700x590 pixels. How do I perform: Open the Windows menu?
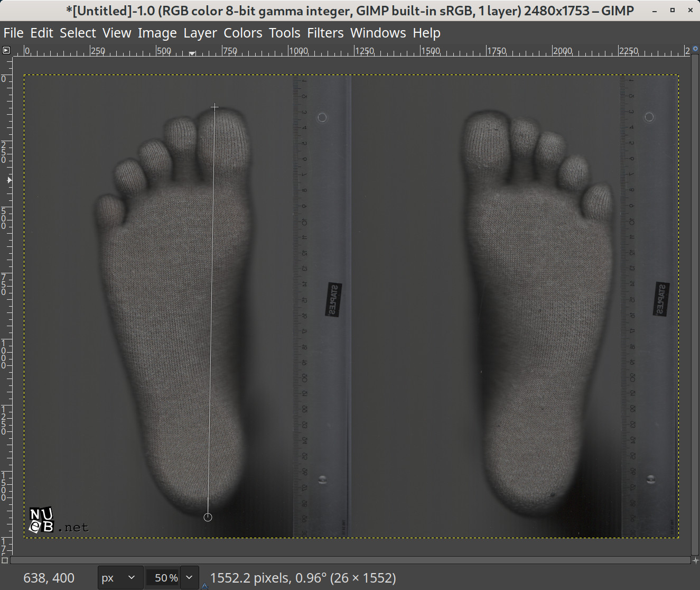[x=378, y=33]
